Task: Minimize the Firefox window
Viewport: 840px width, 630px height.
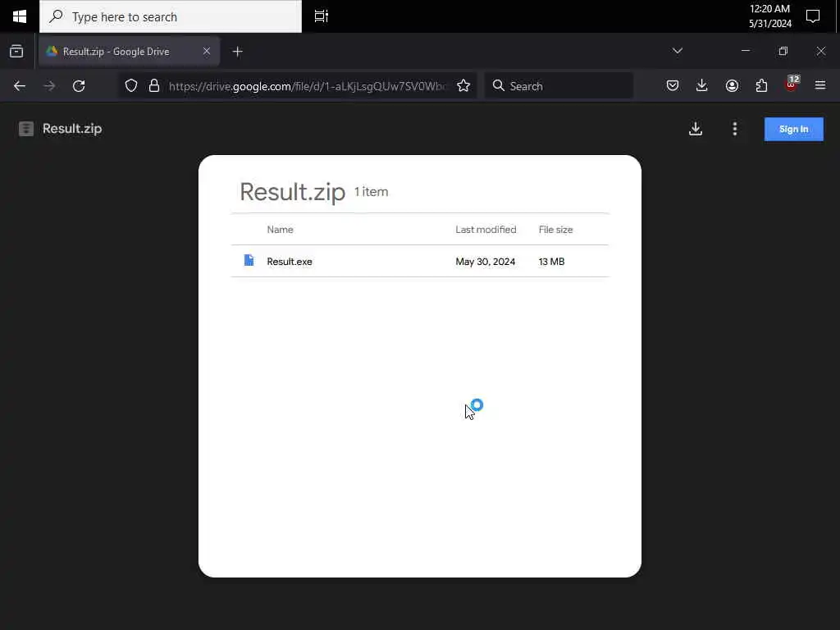Action: click(745, 51)
